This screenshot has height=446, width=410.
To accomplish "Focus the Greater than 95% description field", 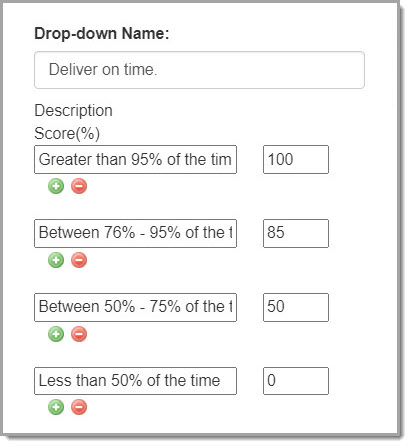I will [135, 159].
